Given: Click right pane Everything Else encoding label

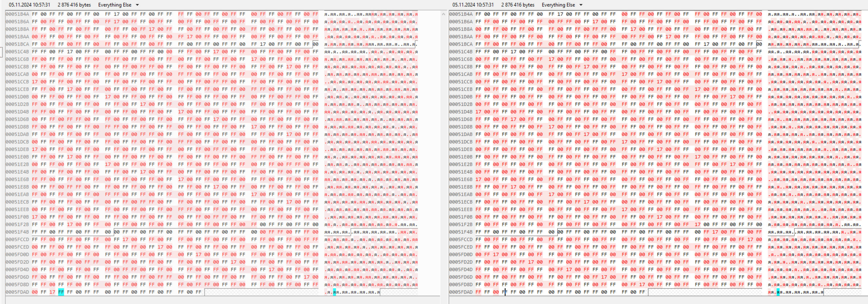Looking at the screenshot, I should click(x=558, y=5).
